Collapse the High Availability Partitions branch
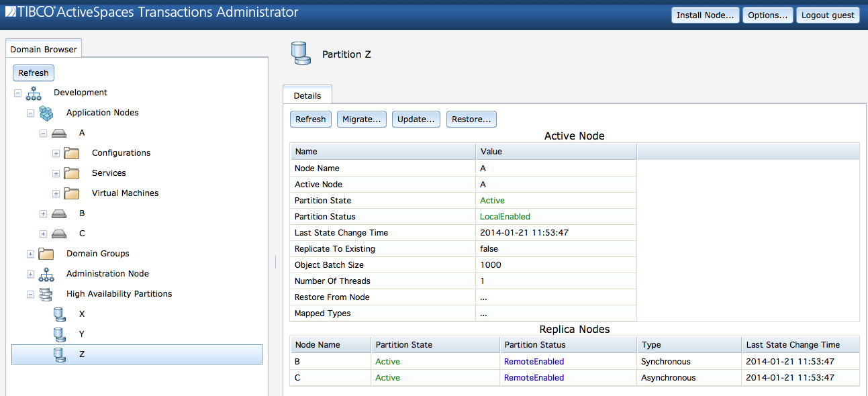This screenshot has width=868, height=396. tap(30, 294)
